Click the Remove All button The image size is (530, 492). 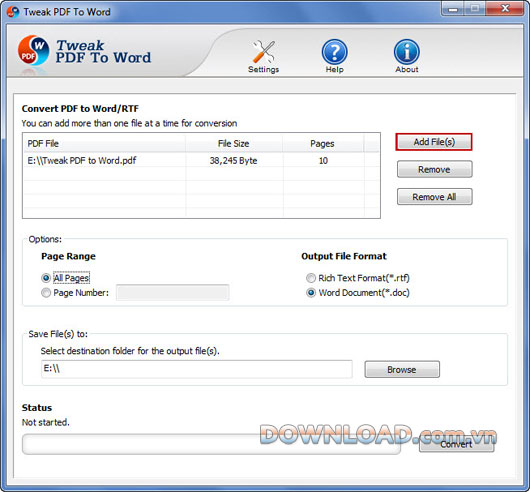pyautogui.click(x=435, y=197)
